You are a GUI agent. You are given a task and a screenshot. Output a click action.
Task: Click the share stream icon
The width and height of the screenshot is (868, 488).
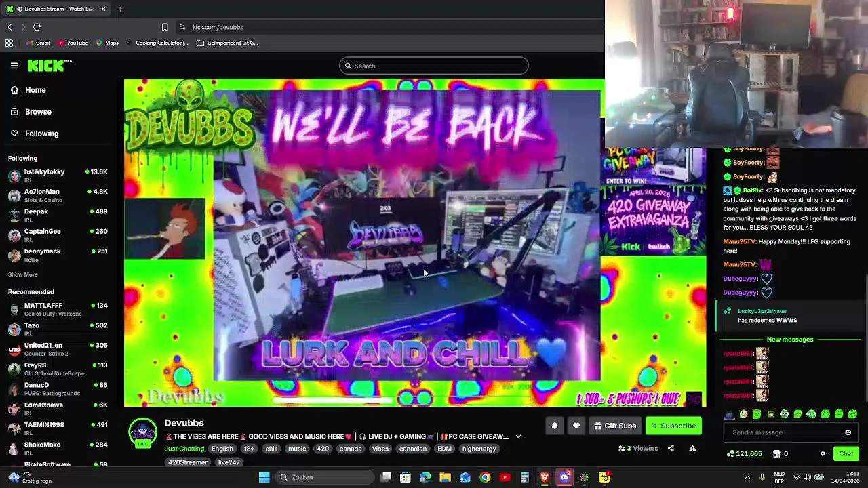tap(671, 449)
